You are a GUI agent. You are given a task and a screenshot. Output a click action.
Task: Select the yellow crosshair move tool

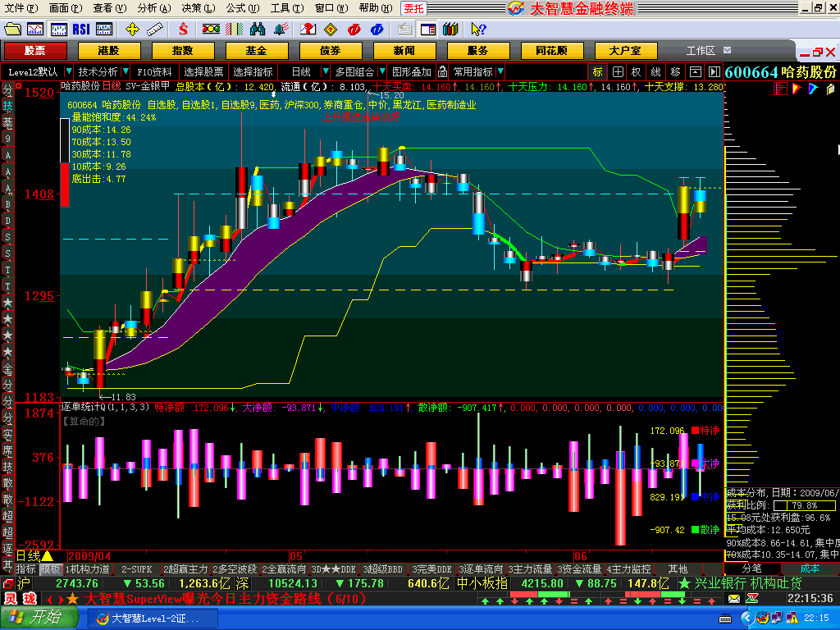[132, 29]
